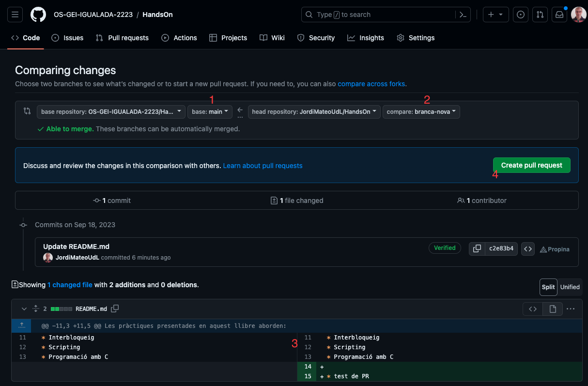
Task: View README.md source diff icon
Action: (x=533, y=309)
